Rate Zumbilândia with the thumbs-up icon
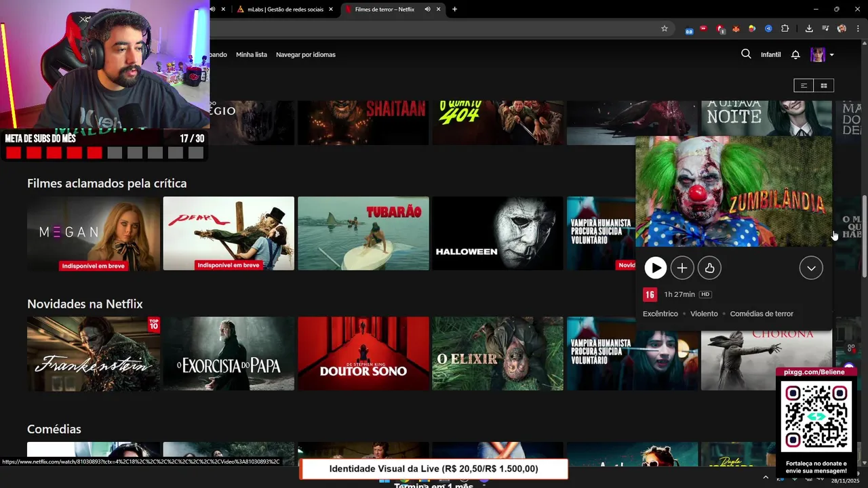The height and width of the screenshot is (488, 868). tap(709, 268)
